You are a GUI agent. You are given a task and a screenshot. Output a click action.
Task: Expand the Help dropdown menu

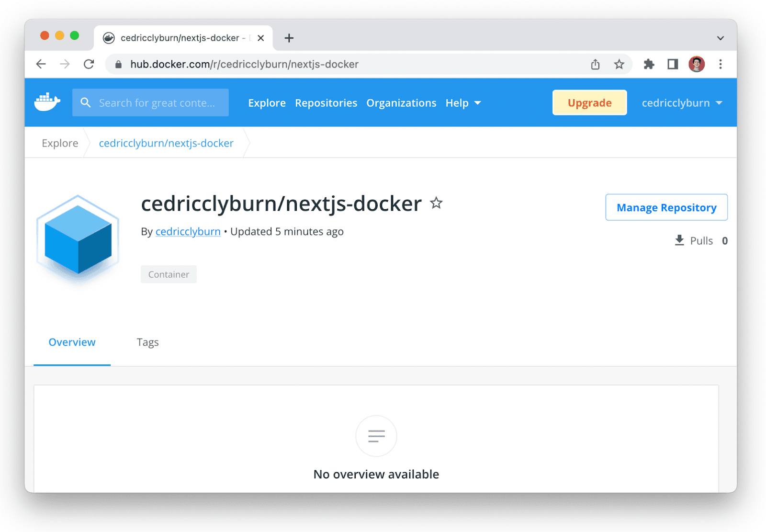point(463,103)
